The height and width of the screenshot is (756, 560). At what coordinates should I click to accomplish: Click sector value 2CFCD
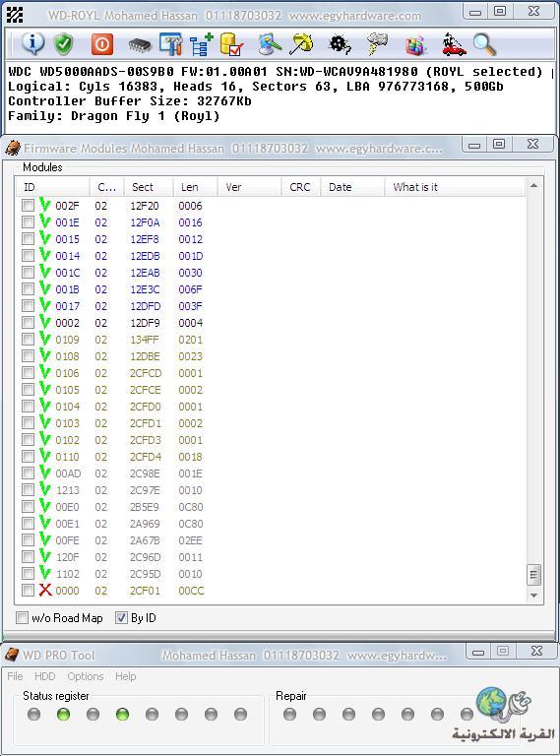pos(146,373)
